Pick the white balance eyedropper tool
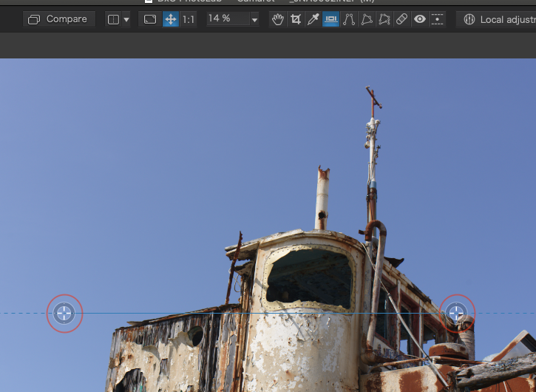The width and height of the screenshot is (536, 392). click(x=313, y=19)
